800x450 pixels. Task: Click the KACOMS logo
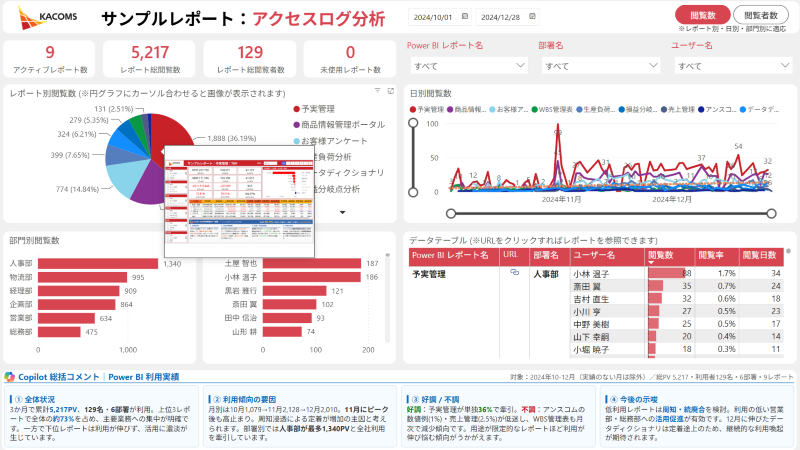click(47, 17)
